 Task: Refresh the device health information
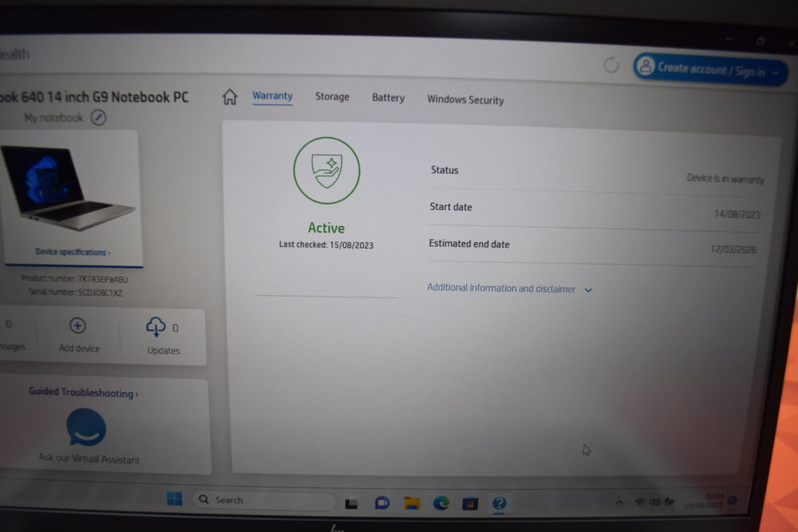click(x=611, y=65)
